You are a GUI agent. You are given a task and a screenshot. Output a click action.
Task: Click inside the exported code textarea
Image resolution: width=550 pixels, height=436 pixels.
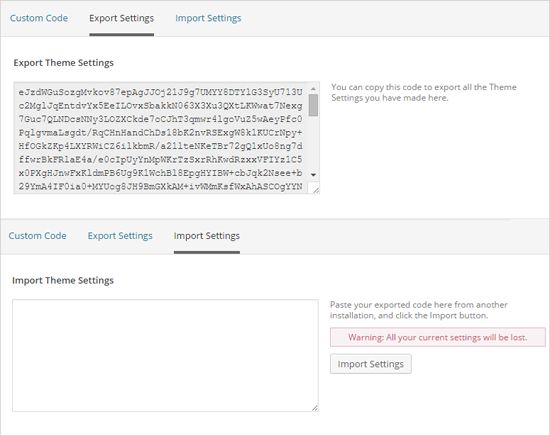(x=161, y=138)
